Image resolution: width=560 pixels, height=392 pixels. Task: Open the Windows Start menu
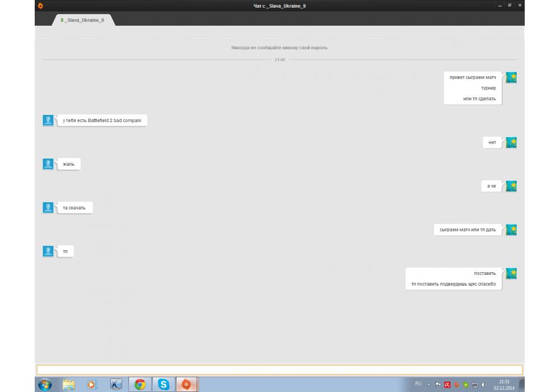pyautogui.click(x=45, y=384)
